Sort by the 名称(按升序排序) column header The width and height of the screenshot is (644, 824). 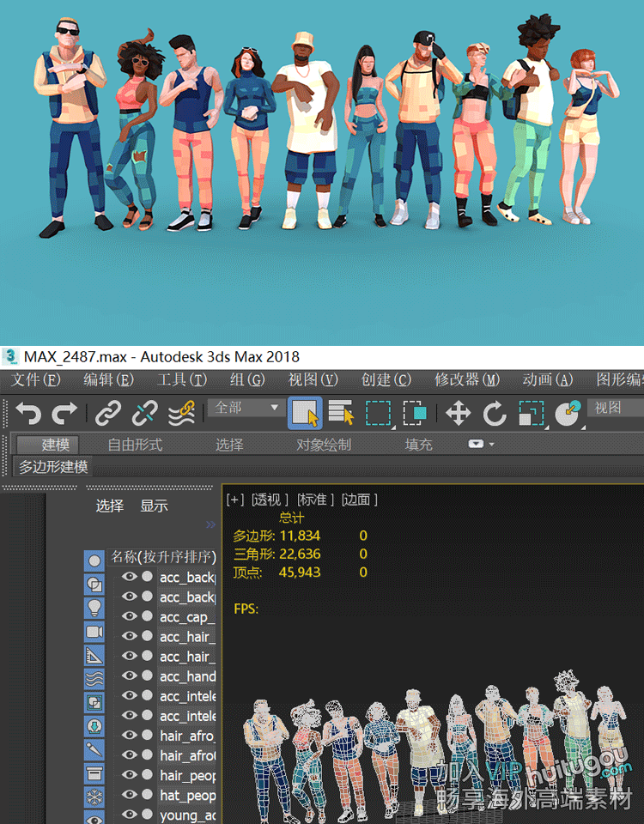tap(161, 556)
